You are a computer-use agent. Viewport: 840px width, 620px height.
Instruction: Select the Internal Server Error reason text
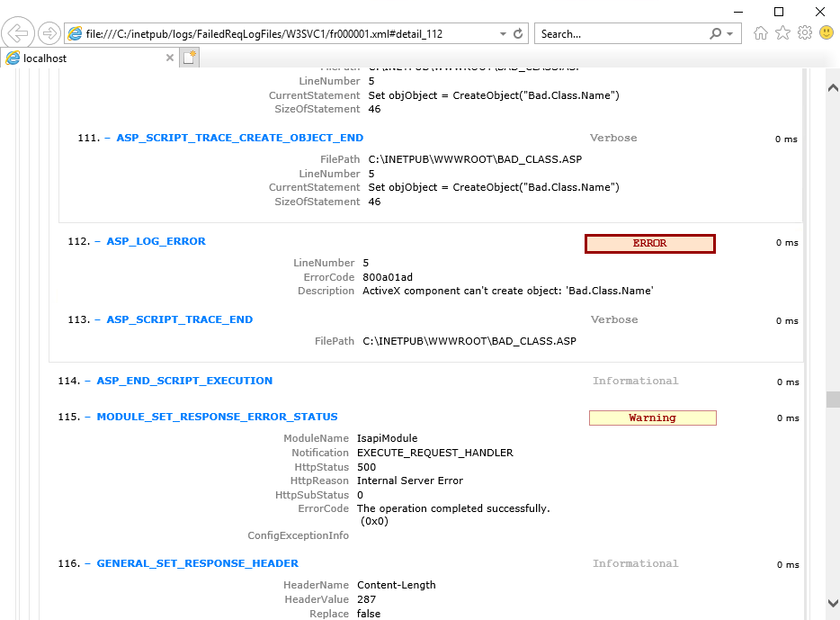click(x=410, y=481)
